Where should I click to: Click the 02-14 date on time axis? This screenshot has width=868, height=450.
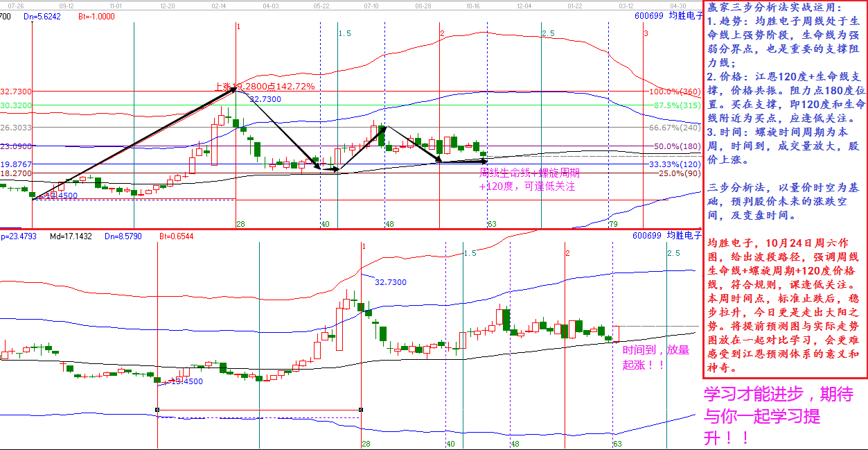pos(219,5)
